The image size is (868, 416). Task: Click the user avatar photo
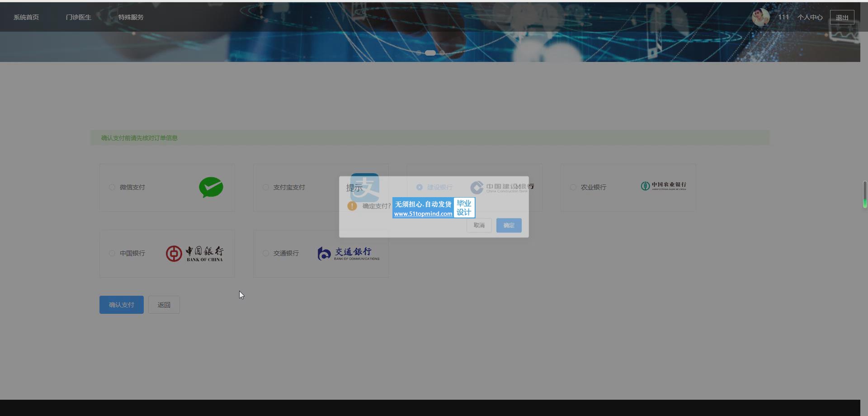click(x=760, y=17)
